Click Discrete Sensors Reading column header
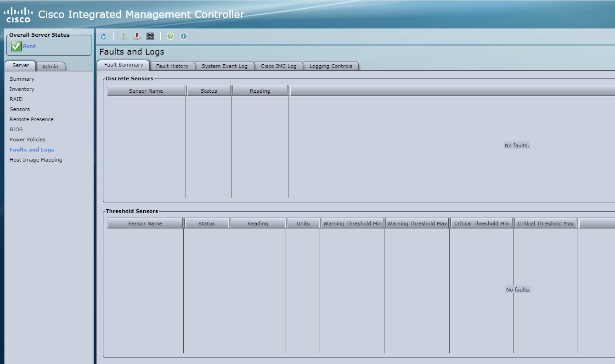The width and height of the screenshot is (615, 364). pyautogui.click(x=260, y=91)
